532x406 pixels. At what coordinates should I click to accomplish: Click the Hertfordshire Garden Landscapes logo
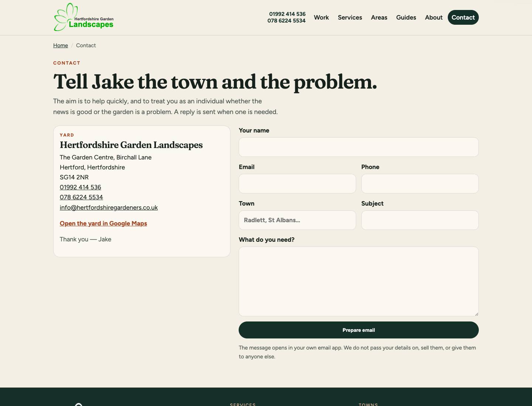tap(84, 17)
